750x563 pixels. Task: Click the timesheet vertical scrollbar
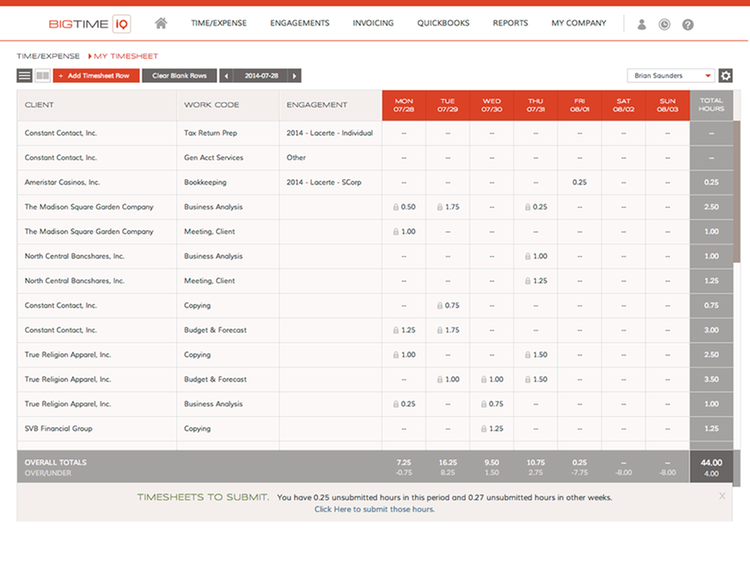737,191
